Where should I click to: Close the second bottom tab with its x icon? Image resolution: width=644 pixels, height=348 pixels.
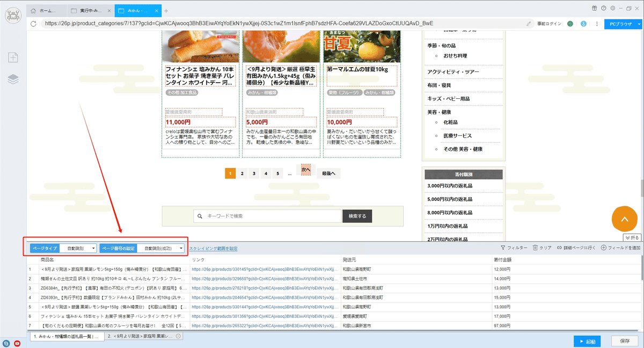[x=178, y=336]
